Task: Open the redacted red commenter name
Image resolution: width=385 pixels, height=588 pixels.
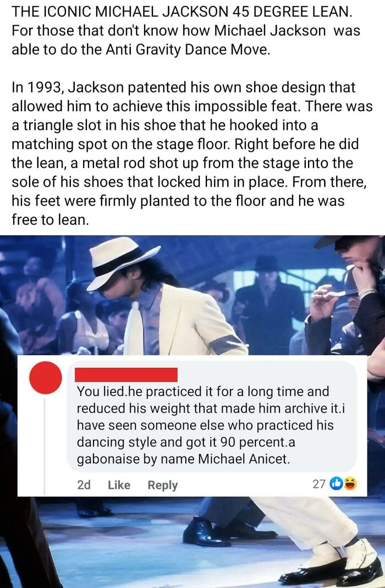Action: point(126,374)
